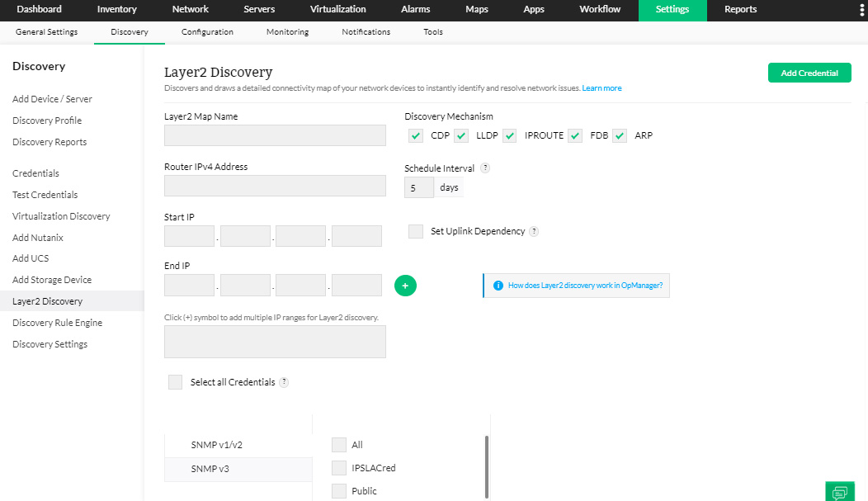
Task: Click the blue info icon on the Layer2 banner
Action: pos(498,285)
